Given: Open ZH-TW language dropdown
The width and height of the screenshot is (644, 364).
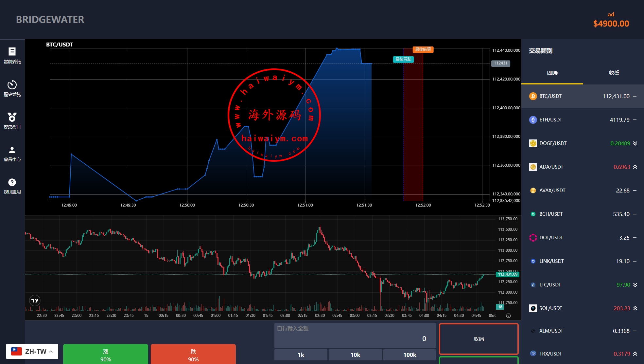Looking at the screenshot, I should (32, 352).
